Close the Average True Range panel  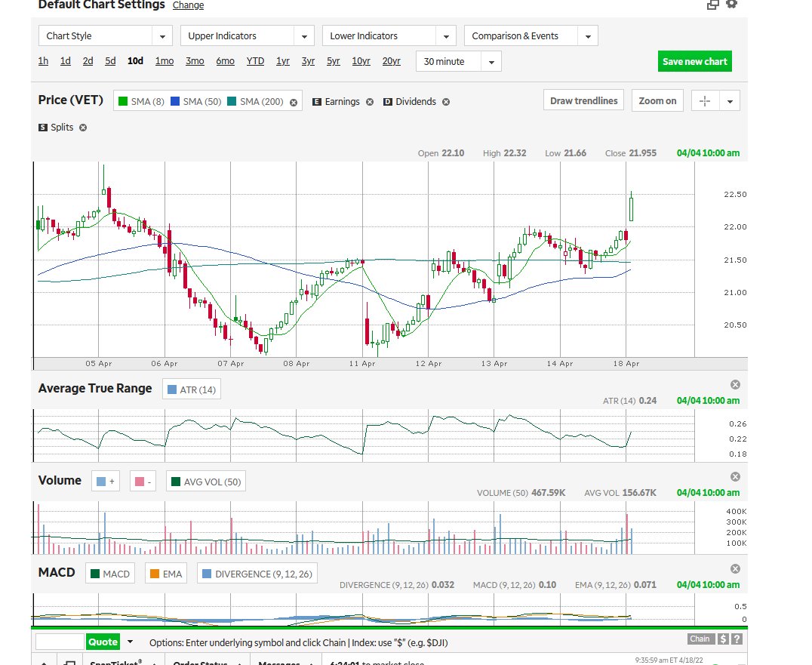(x=735, y=384)
